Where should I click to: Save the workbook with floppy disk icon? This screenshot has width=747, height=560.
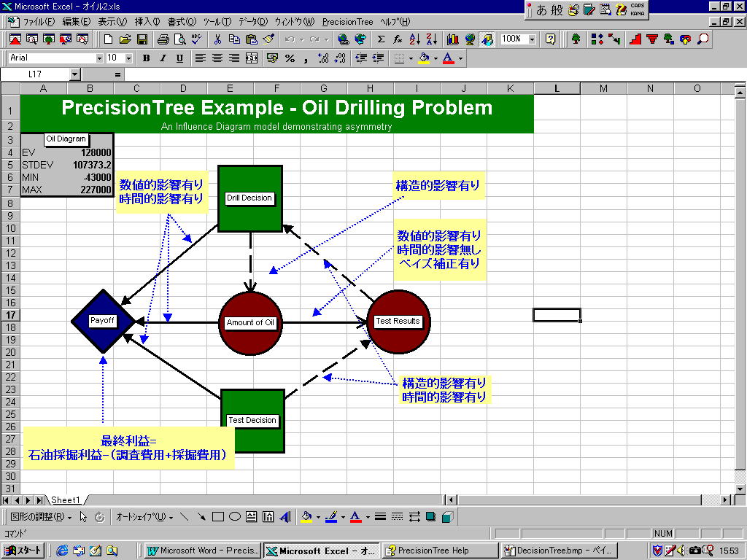[142, 39]
